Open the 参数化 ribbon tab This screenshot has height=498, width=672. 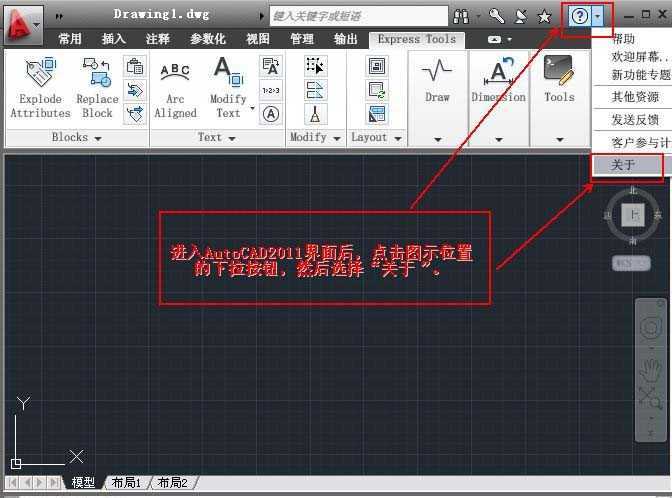pyautogui.click(x=208, y=39)
